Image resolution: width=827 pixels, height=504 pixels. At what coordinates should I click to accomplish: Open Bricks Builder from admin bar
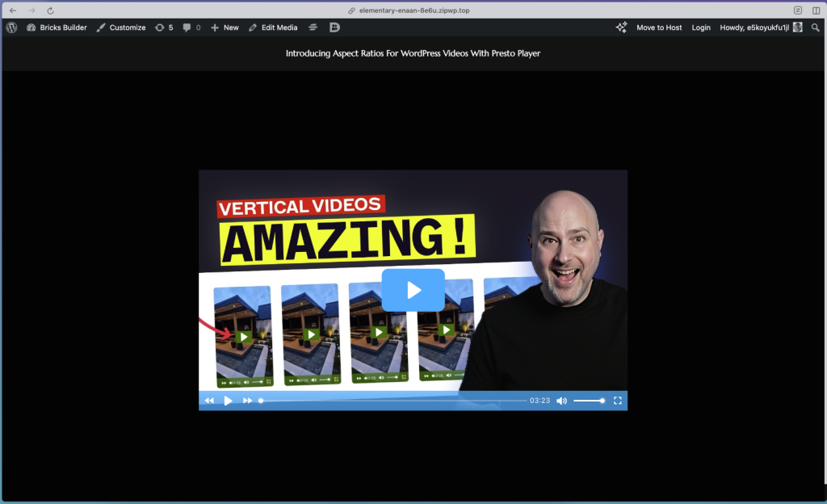(x=57, y=27)
